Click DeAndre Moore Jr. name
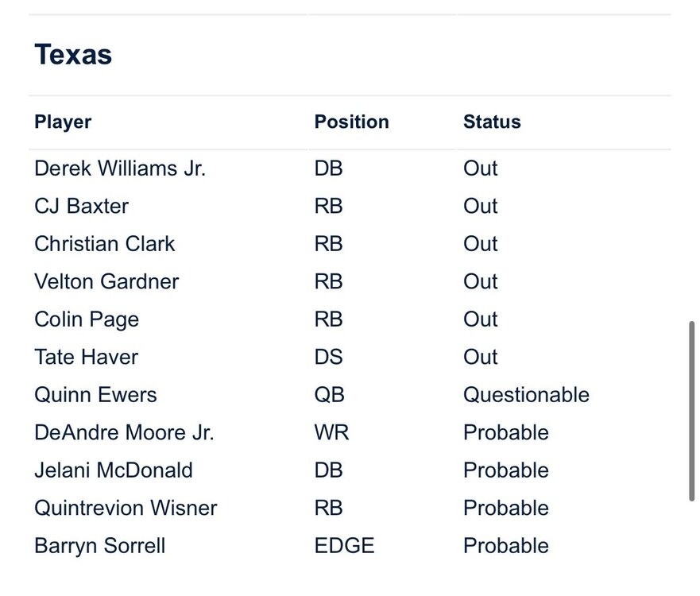 [x=124, y=433]
